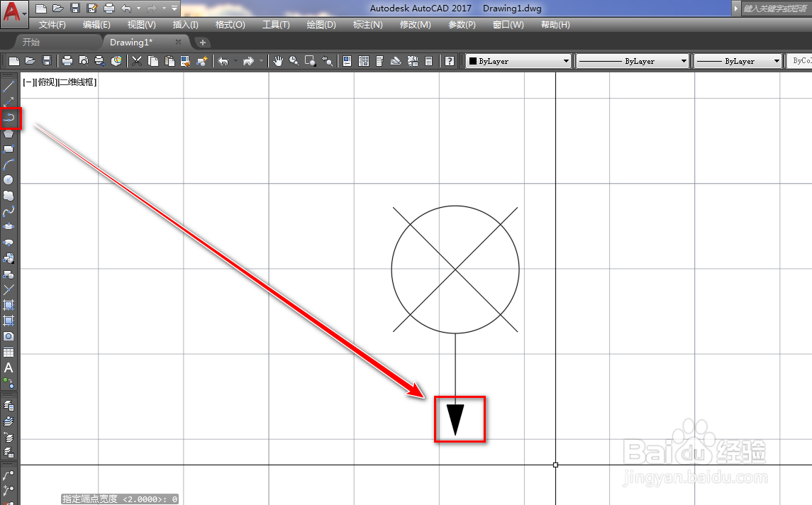Select the Point tool

(x=9, y=289)
